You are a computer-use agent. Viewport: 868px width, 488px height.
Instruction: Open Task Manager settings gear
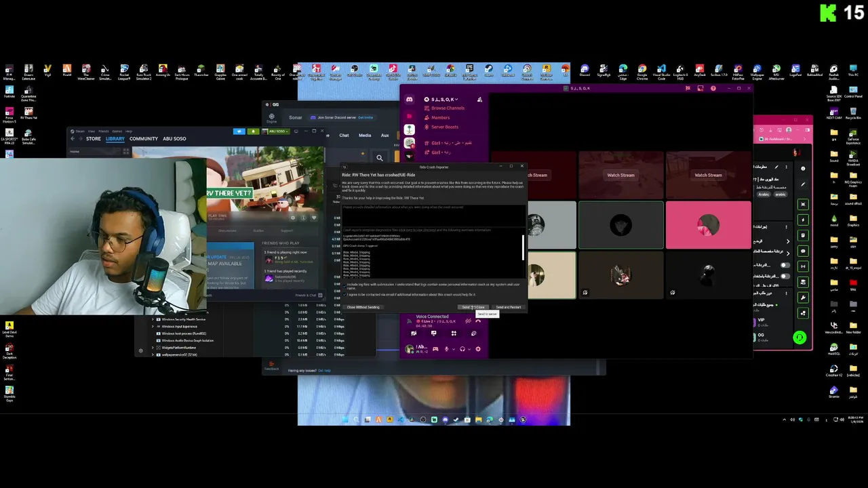[x=141, y=350]
